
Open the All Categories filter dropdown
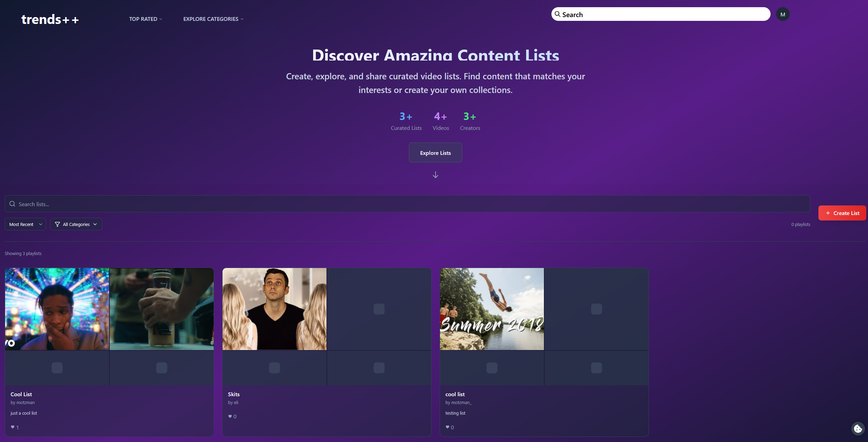coord(76,224)
